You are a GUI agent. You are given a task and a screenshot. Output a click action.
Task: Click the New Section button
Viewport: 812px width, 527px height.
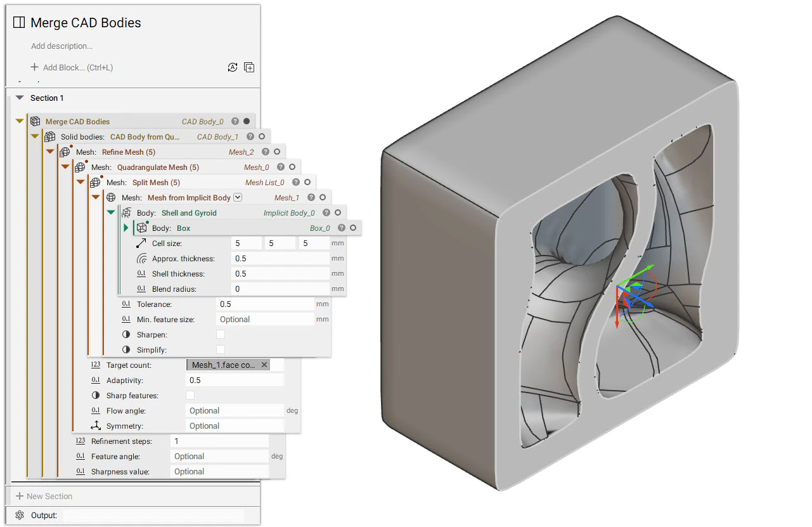click(x=44, y=495)
